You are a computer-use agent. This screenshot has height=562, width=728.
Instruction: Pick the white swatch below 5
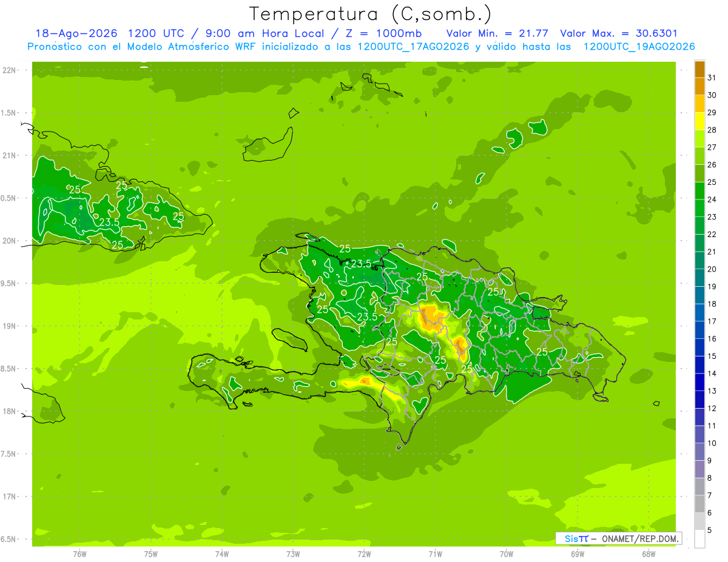[699, 539]
